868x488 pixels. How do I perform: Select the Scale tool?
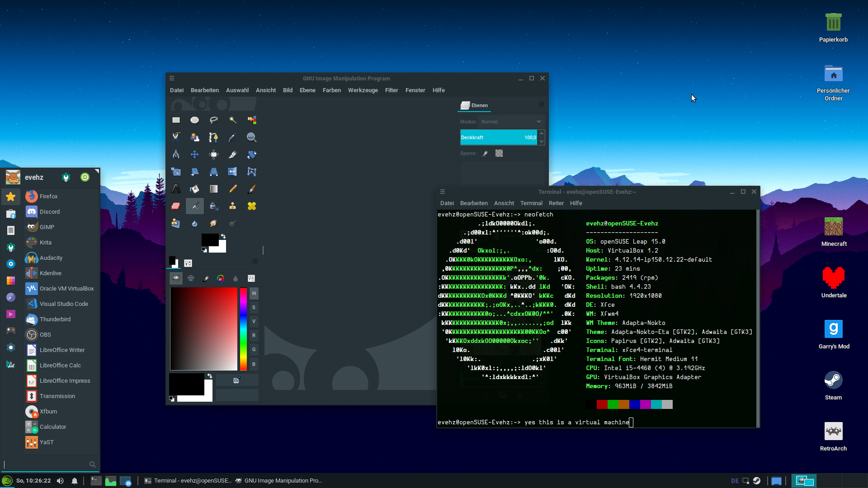(176, 172)
